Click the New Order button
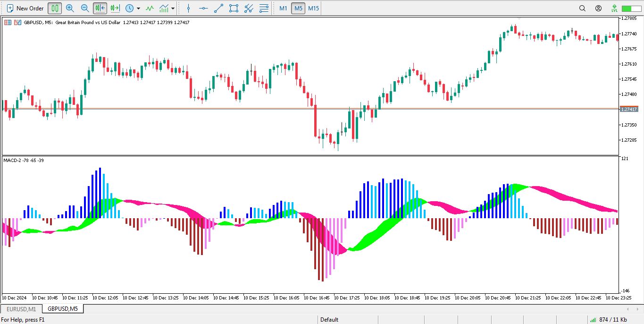Viewport: 644px width, 324px height. pos(25,8)
